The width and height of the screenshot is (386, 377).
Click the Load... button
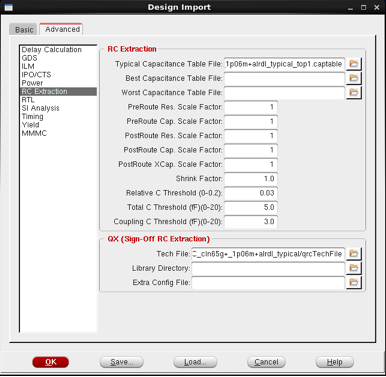[x=195, y=362]
